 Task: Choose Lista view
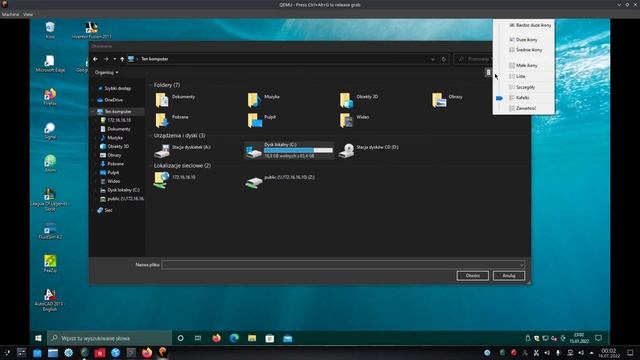coord(517,76)
